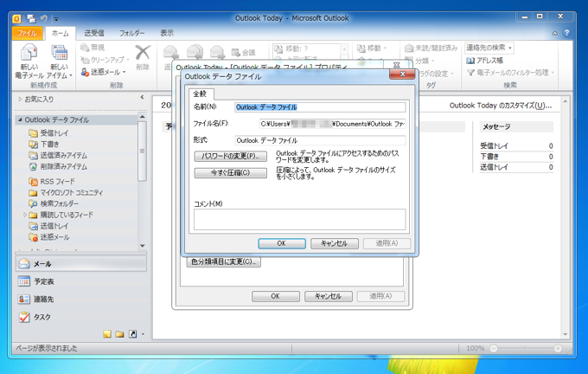Open the e-mail filter (電子メールのフィルター処理) dropdown

click(510, 73)
